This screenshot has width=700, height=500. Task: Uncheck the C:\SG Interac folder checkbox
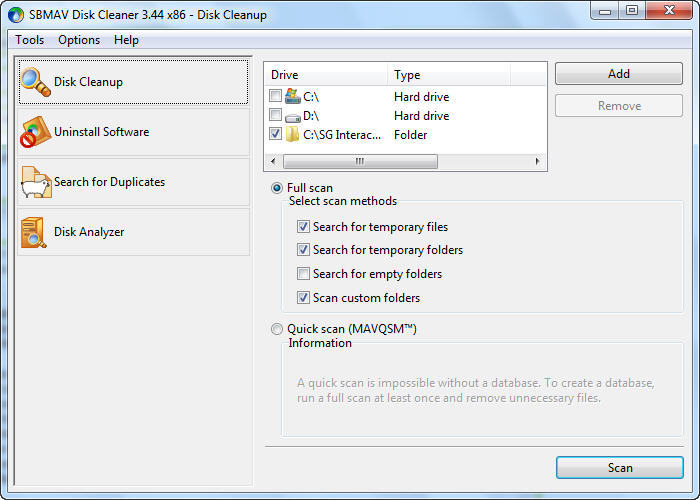pyautogui.click(x=275, y=133)
